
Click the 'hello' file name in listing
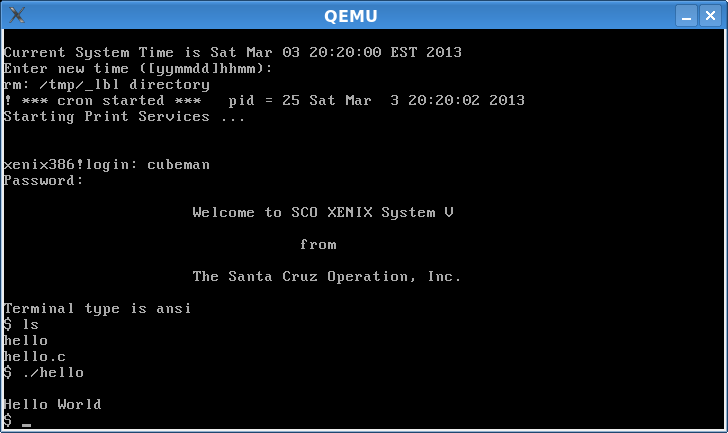[26, 341]
